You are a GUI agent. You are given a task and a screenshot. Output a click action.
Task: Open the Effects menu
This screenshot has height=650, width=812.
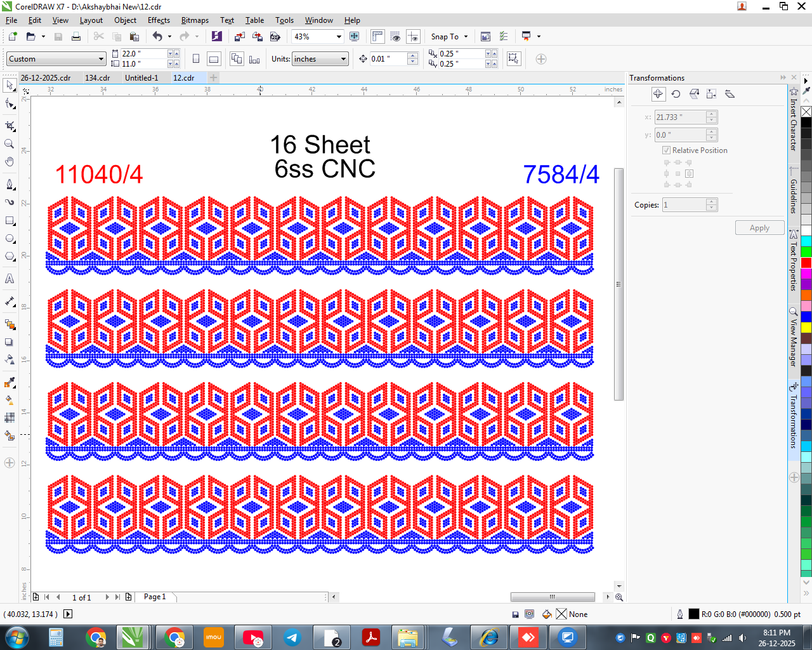(x=159, y=20)
